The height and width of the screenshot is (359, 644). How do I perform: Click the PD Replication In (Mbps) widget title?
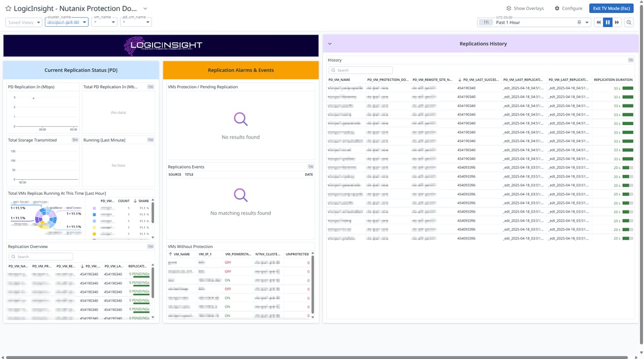(x=31, y=87)
